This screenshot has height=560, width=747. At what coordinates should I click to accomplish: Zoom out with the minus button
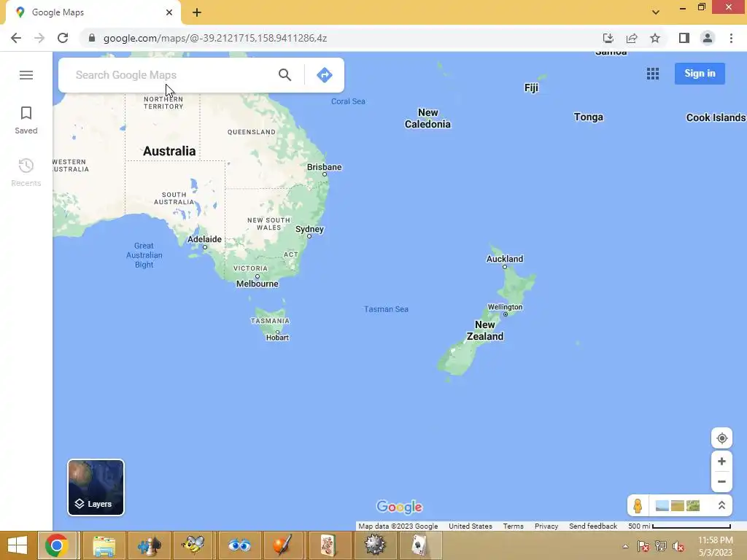[x=721, y=481]
